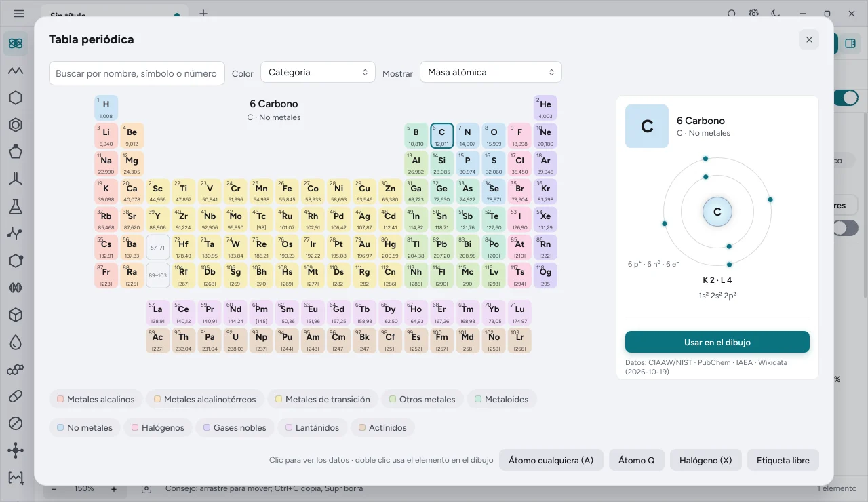The image size is (868, 502).
Task: Select the eraser tool in the sidebar
Action: (x=16, y=396)
